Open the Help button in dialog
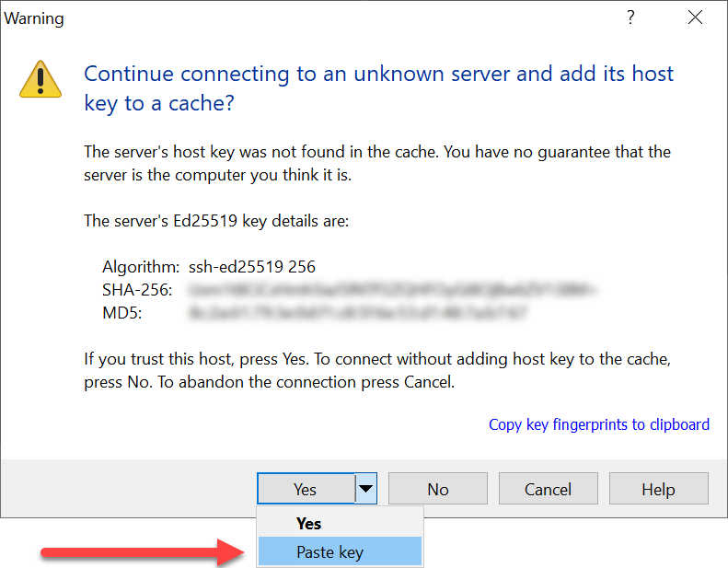Image resolution: width=728 pixels, height=568 pixels. pyautogui.click(x=658, y=489)
